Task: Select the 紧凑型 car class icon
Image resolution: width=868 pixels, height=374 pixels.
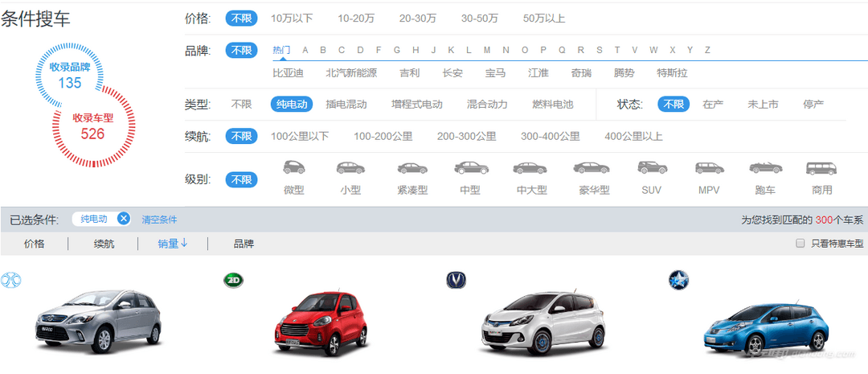Action: point(412,168)
